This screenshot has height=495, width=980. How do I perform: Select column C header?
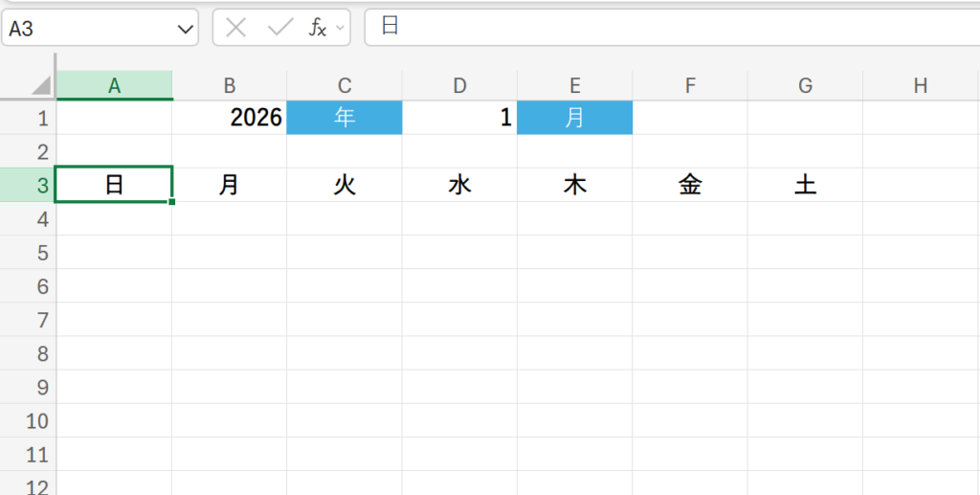(x=345, y=86)
